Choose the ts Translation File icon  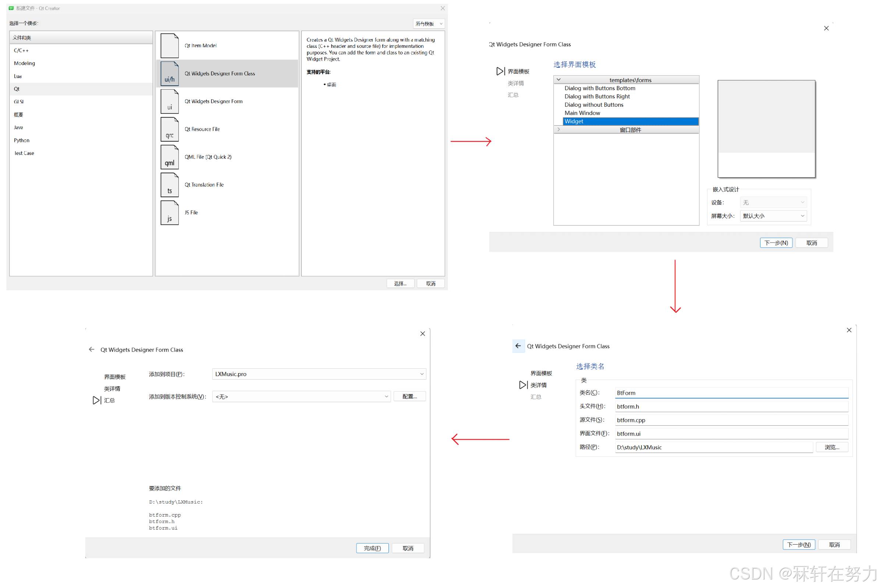[x=170, y=184]
